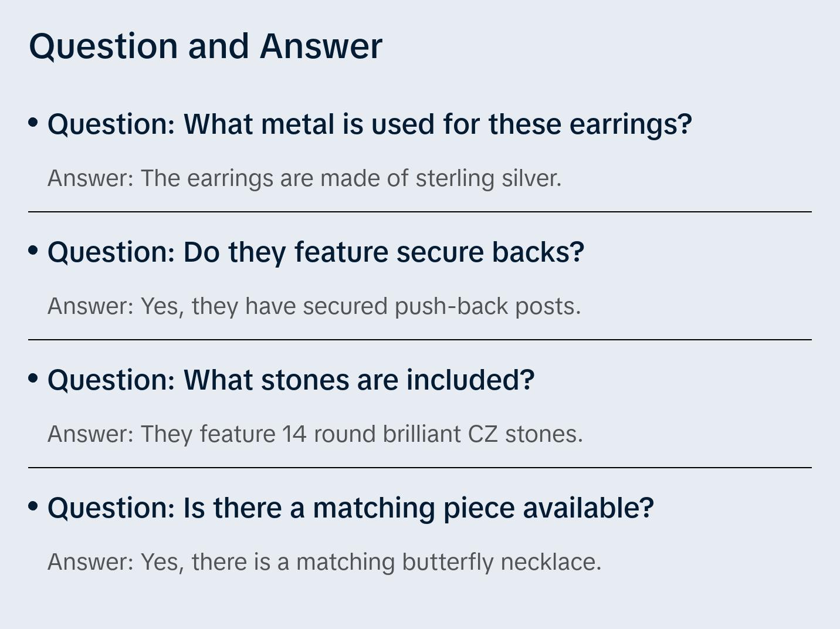Viewport: 840px width, 629px height.
Task: Expand the stones included question
Action: (x=291, y=380)
